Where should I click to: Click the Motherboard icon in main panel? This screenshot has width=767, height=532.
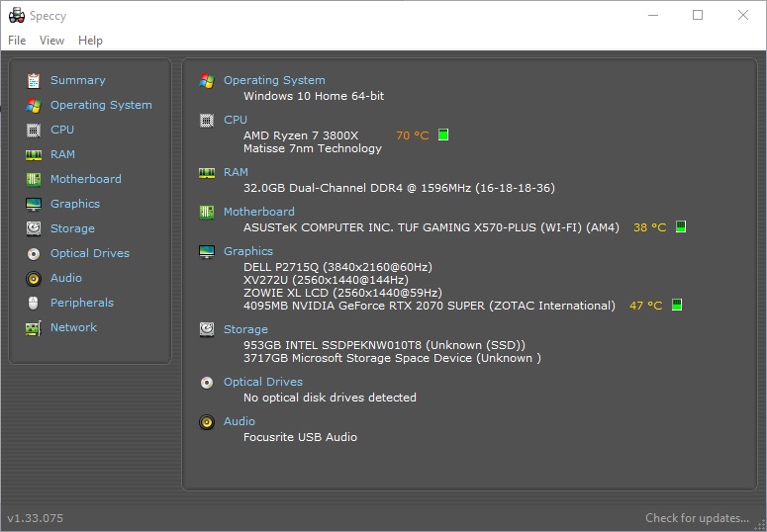click(x=207, y=213)
